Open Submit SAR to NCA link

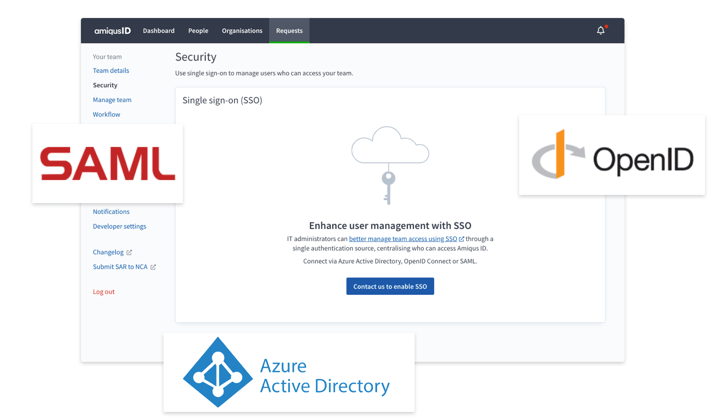point(120,267)
